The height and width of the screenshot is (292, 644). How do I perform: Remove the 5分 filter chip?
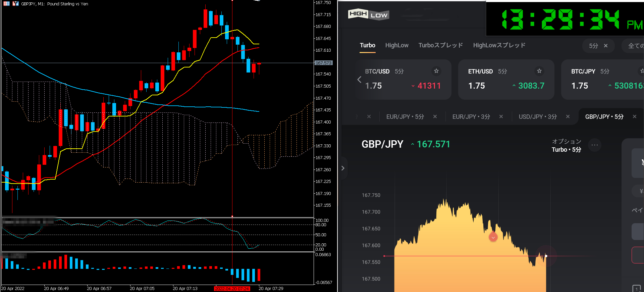pos(605,46)
